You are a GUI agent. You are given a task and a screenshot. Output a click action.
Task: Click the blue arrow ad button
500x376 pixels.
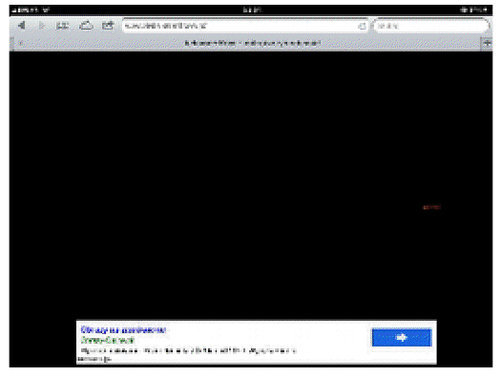coord(402,338)
